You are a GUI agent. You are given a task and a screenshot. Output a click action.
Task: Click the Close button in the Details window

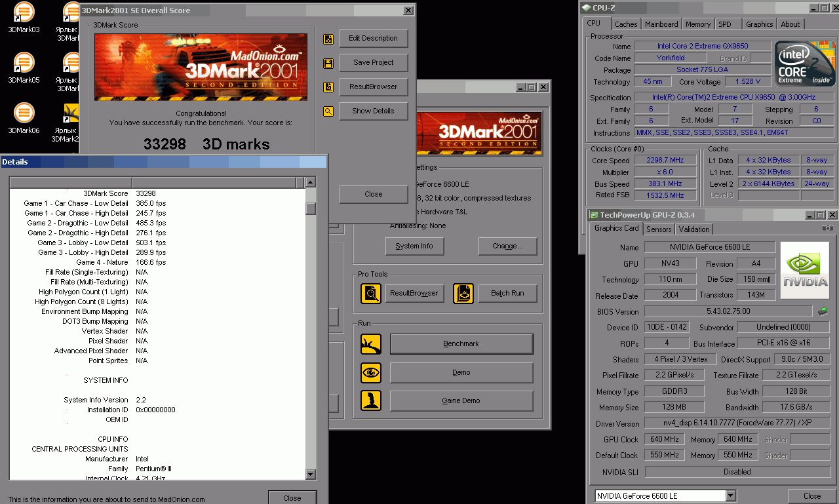click(x=292, y=498)
